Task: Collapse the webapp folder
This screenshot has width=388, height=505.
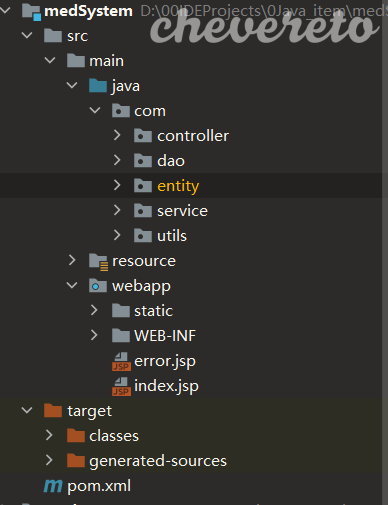Action: point(72,285)
